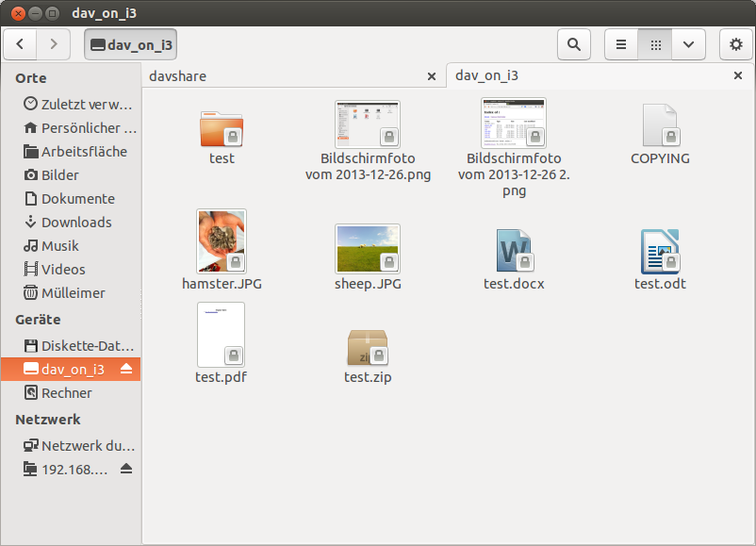
Task: Switch to list view
Action: pos(620,44)
